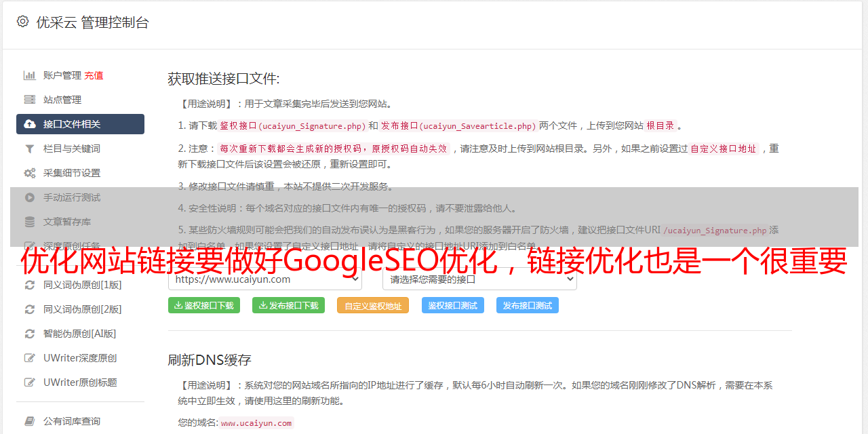Click the green 鉴权接口下载 button
This screenshot has height=434, width=868.
(x=204, y=305)
